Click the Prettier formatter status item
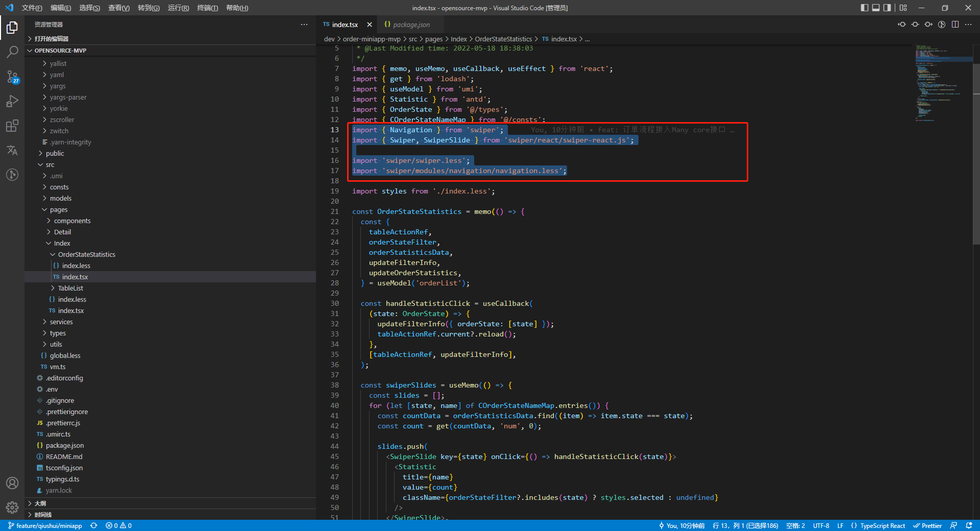 tap(927, 525)
